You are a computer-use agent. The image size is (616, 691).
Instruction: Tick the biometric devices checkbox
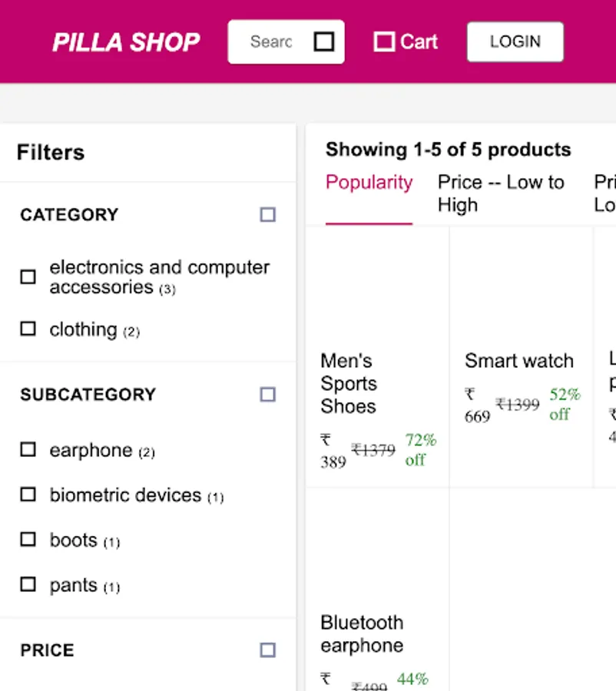coord(28,494)
